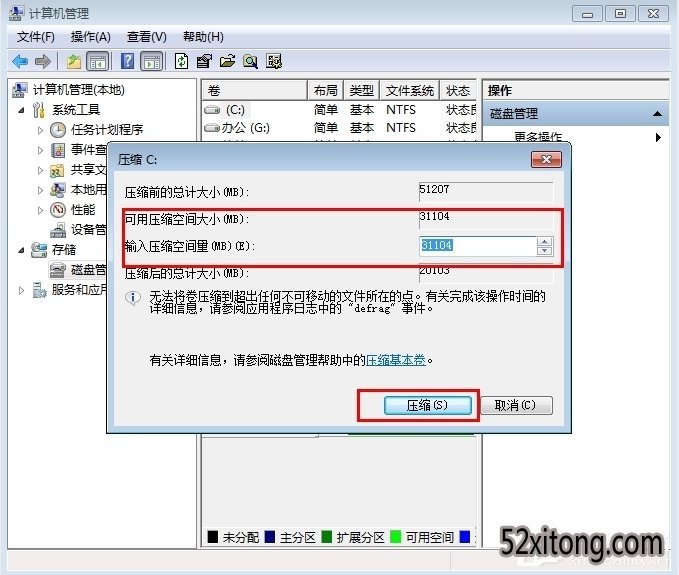Increase shrink amount with up spinner
Image resolution: width=679 pixels, height=575 pixels.
544,242
